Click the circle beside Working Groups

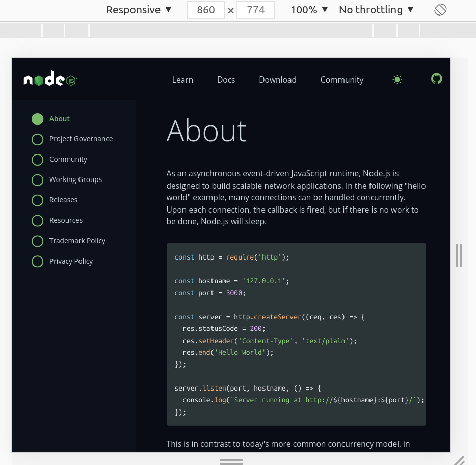click(37, 180)
